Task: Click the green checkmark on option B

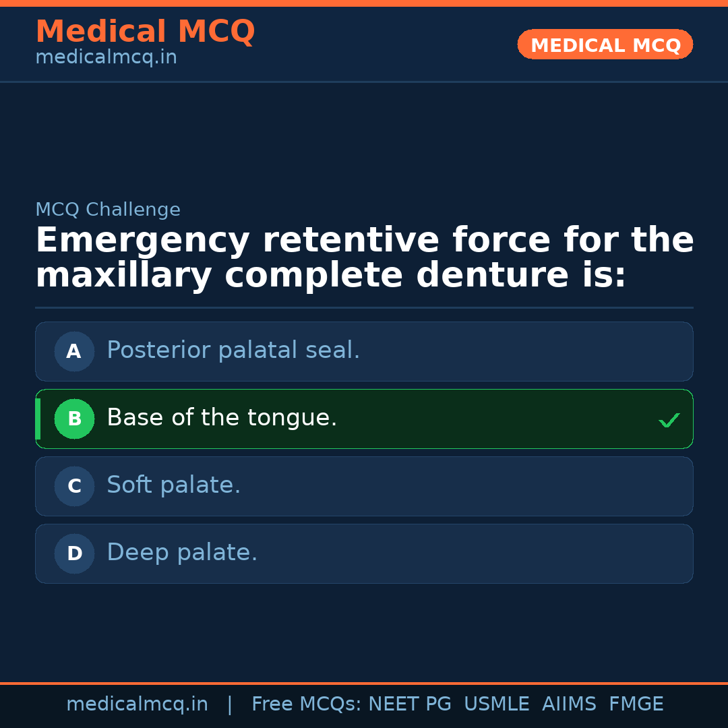Action: (669, 420)
